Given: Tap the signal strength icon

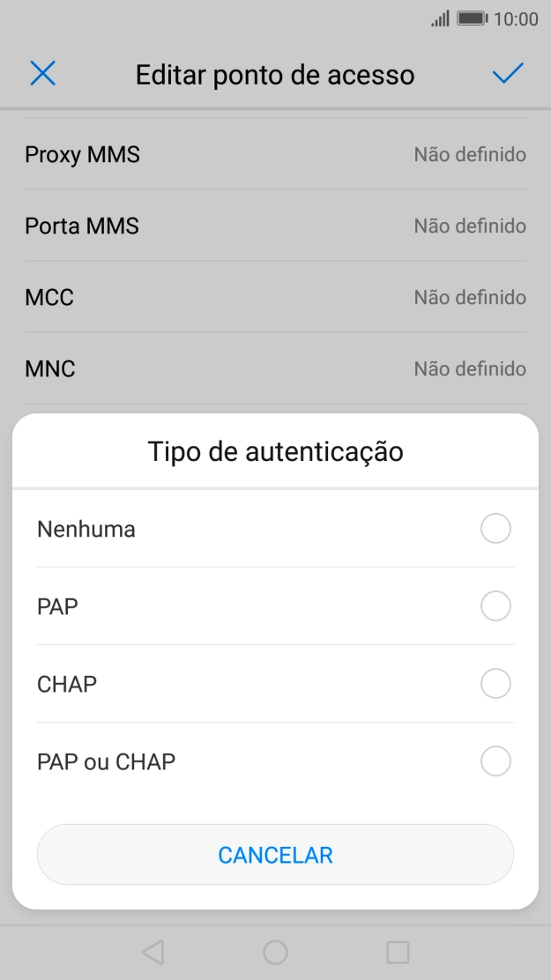Looking at the screenshot, I should (440, 19).
